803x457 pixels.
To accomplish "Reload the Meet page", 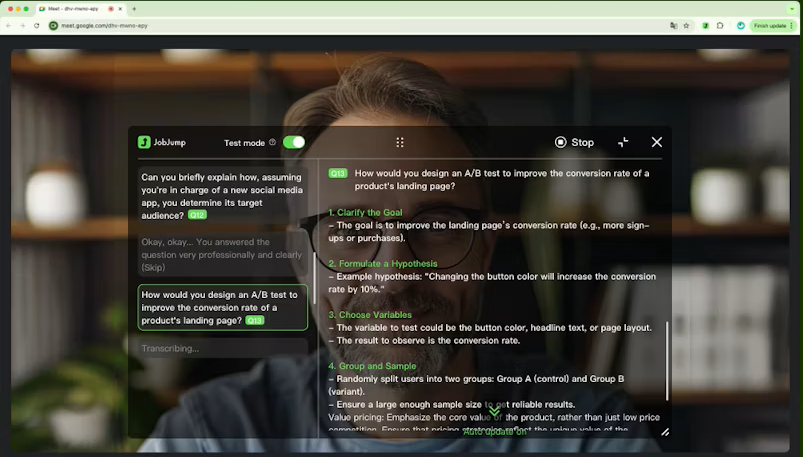I will (37, 26).
